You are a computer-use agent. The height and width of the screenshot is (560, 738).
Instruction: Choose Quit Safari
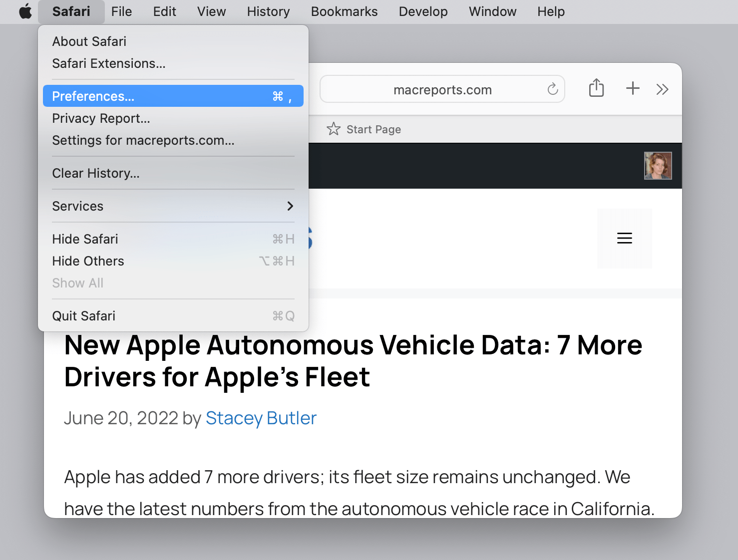pyautogui.click(x=173, y=316)
